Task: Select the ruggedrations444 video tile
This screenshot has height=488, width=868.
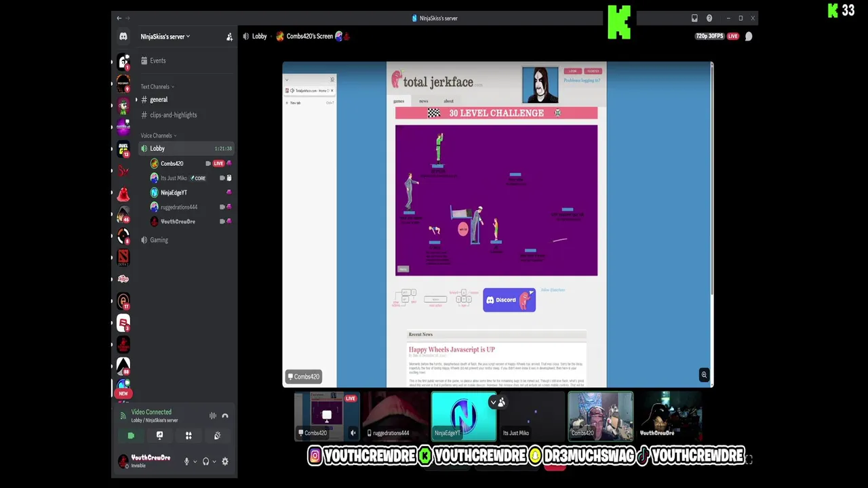Action: (395, 415)
